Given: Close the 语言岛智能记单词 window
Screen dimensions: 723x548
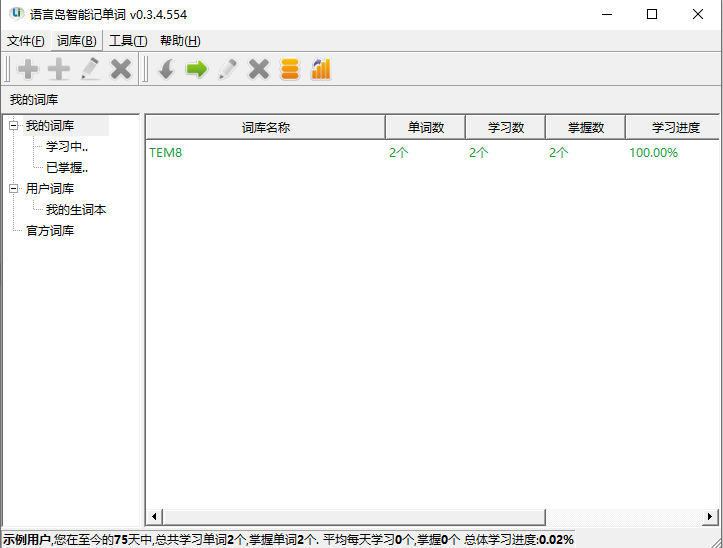Looking at the screenshot, I should tap(698, 14).
